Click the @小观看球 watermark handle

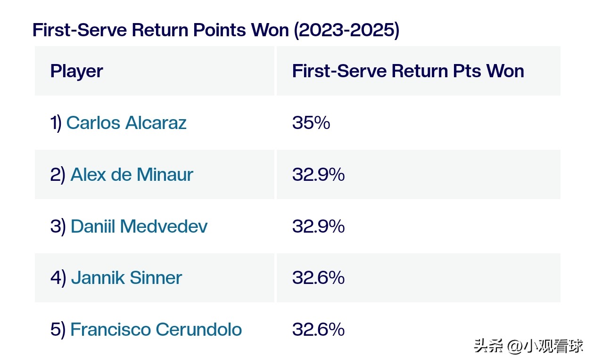coord(546,346)
